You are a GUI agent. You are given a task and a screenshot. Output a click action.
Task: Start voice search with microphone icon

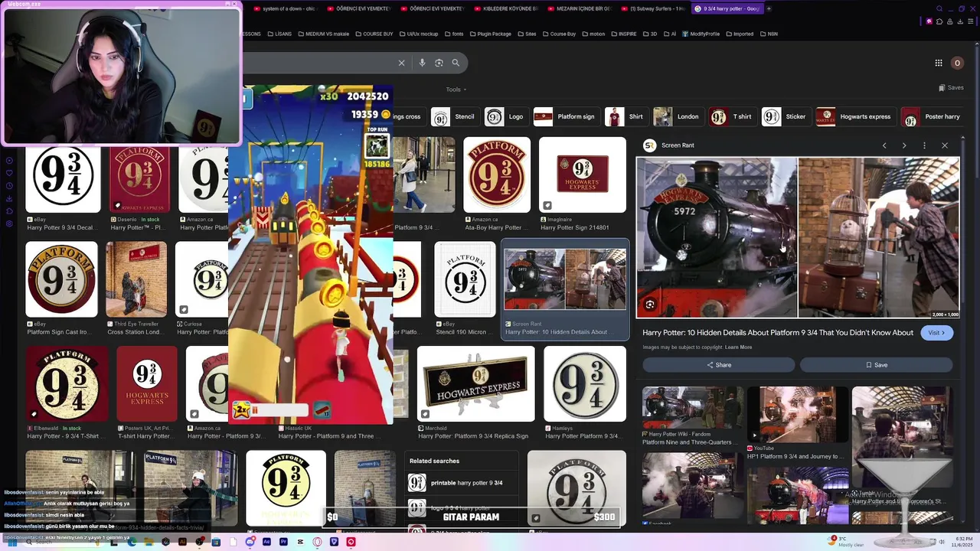(x=421, y=63)
